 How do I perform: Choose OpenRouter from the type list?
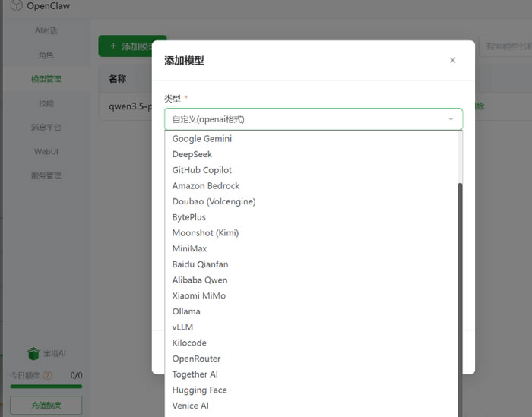196,359
